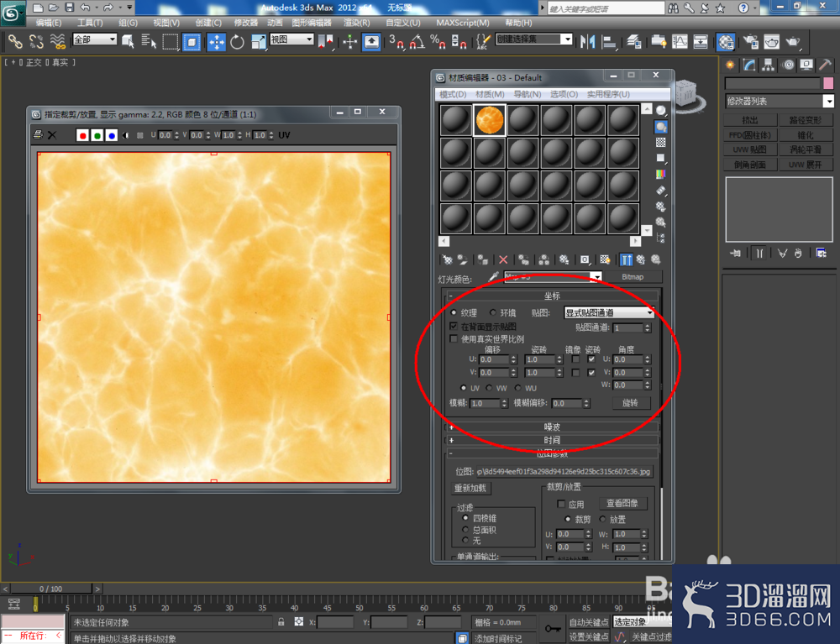Open Rendered Frame Window icon
Viewport: 840px width, 644px height.
click(x=771, y=42)
